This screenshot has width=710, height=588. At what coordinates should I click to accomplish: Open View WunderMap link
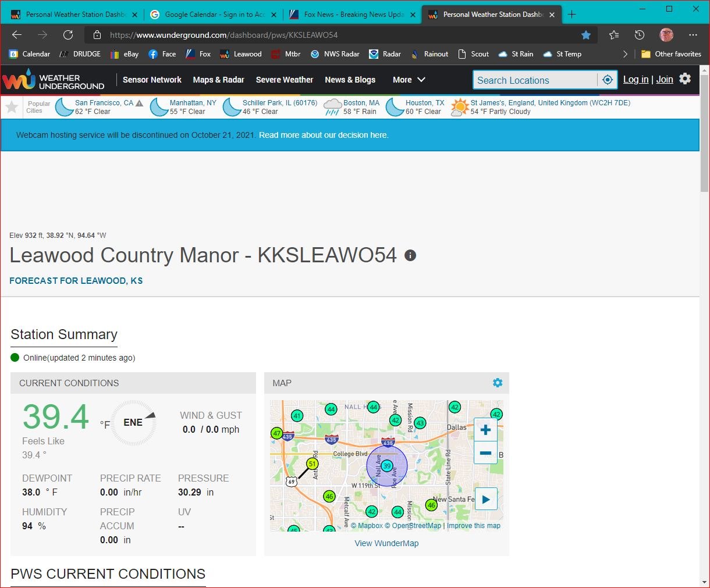click(386, 543)
